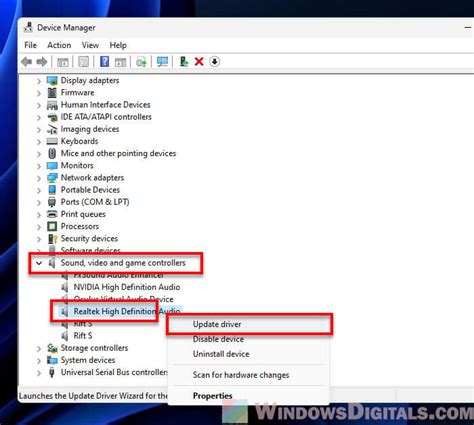Image resolution: width=474 pixels, height=425 pixels.
Task: Select the Mice and other pointing devices label
Action: pos(118,154)
